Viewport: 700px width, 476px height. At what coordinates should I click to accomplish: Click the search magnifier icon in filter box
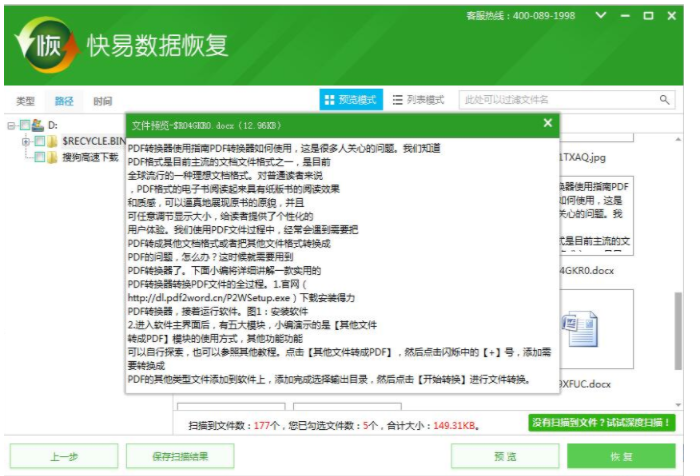point(665,100)
